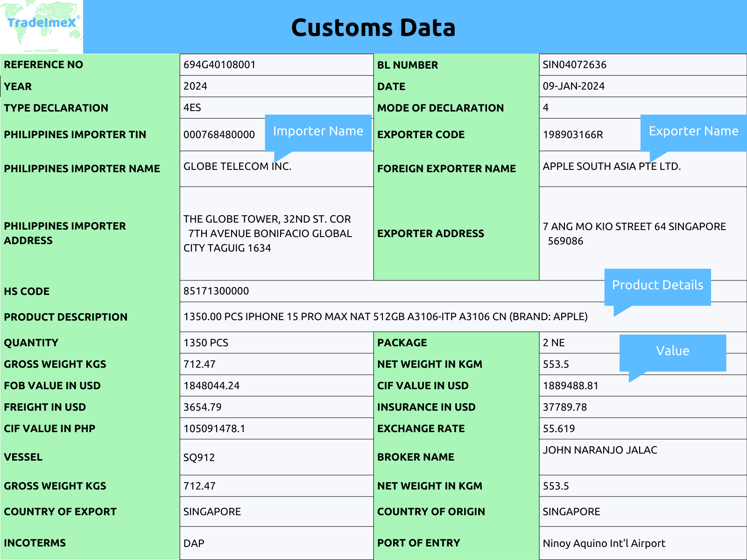Select Ninoy Aquino Int'l Airport cell

coord(643,543)
